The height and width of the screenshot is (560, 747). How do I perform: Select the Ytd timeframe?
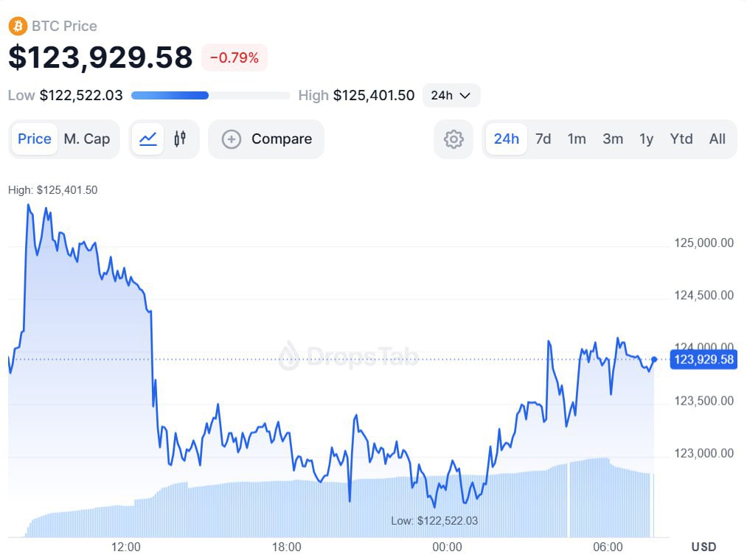(681, 139)
